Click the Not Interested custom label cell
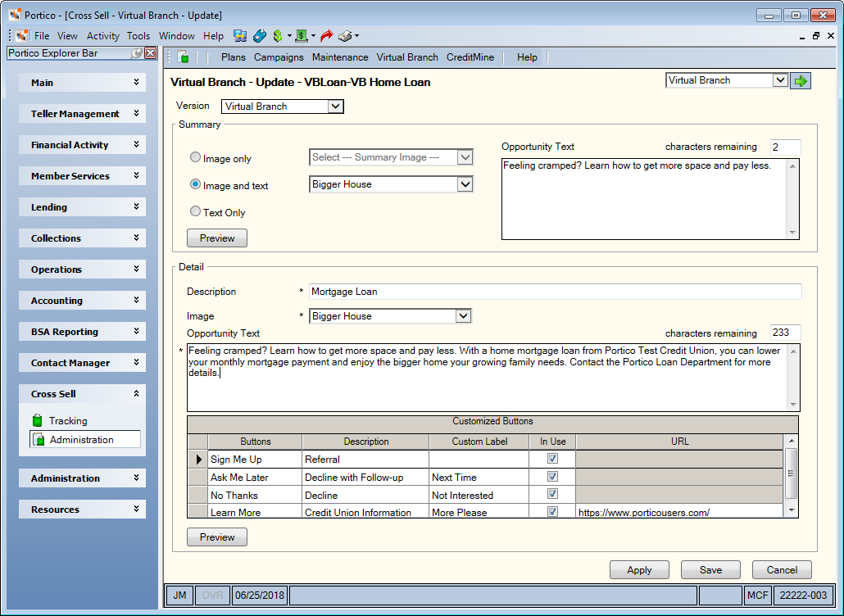The height and width of the screenshot is (616, 844). 479,495
